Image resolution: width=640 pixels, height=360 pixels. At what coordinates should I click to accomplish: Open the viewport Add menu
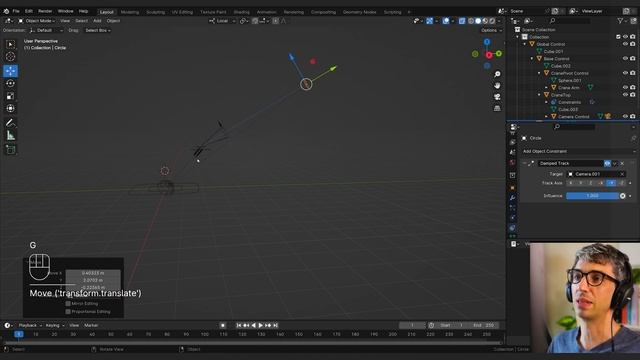click(x=97, y=21)
